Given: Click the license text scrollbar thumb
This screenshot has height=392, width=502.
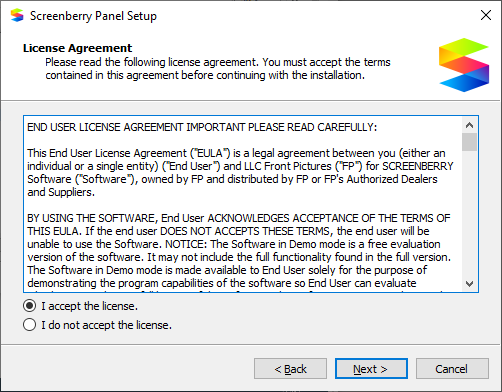Looking at the screenshot, I should [x=469, y=142].
